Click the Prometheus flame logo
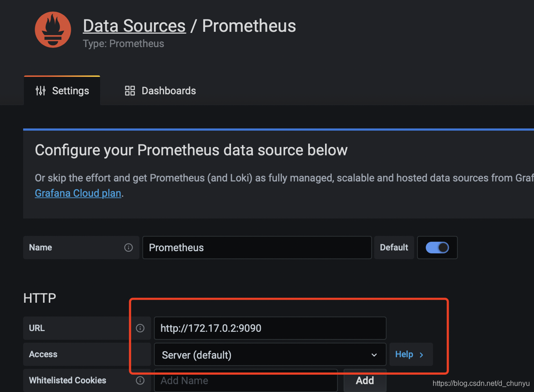 pyautogui.click(x=52, y=29)
